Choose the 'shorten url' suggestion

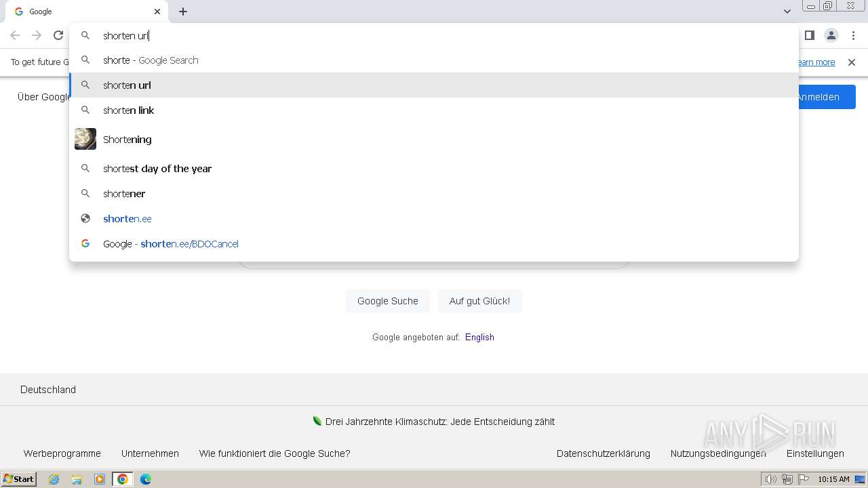pyautogui.click(x=434, y=85)
